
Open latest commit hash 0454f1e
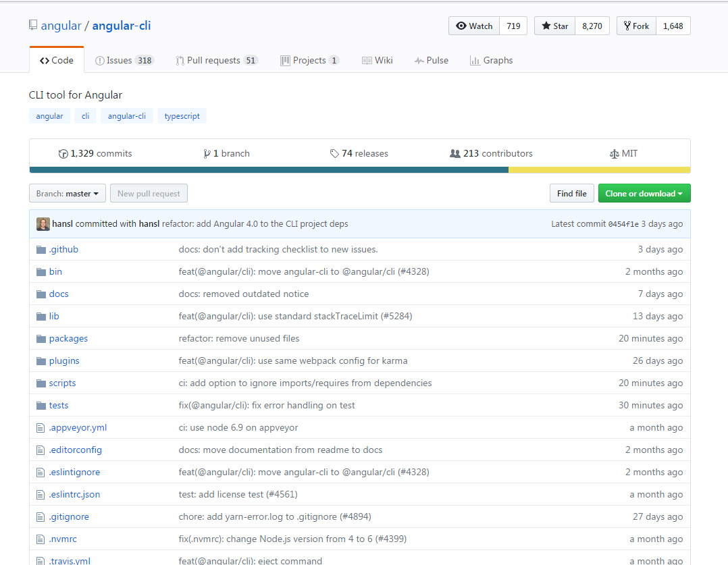623,224
